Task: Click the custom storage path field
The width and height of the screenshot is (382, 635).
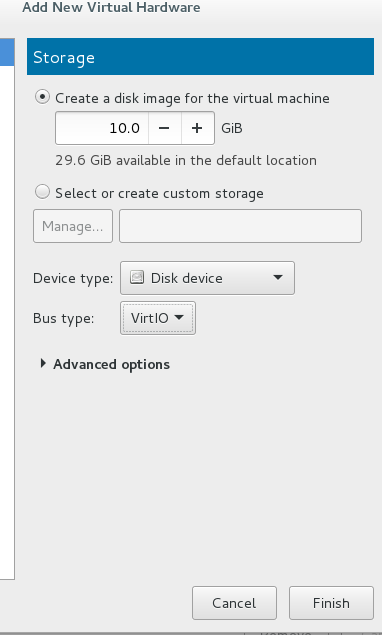Action: pos(240,226)
